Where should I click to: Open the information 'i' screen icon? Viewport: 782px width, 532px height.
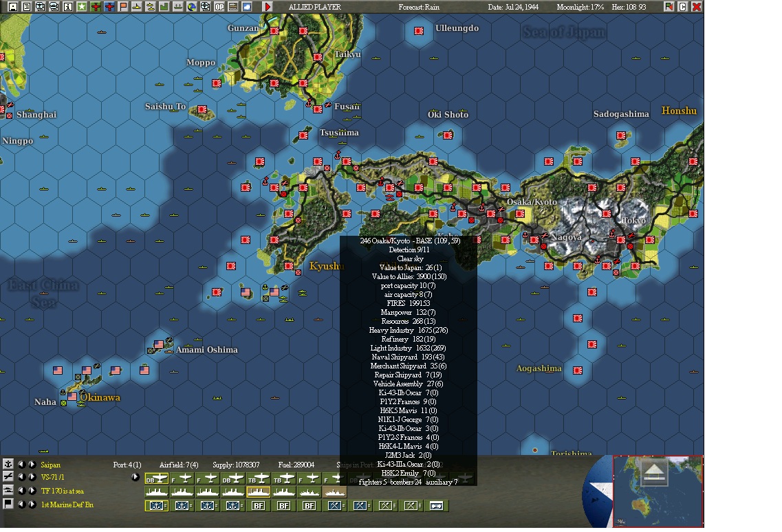pyautogui.click(x=68, y=7)
